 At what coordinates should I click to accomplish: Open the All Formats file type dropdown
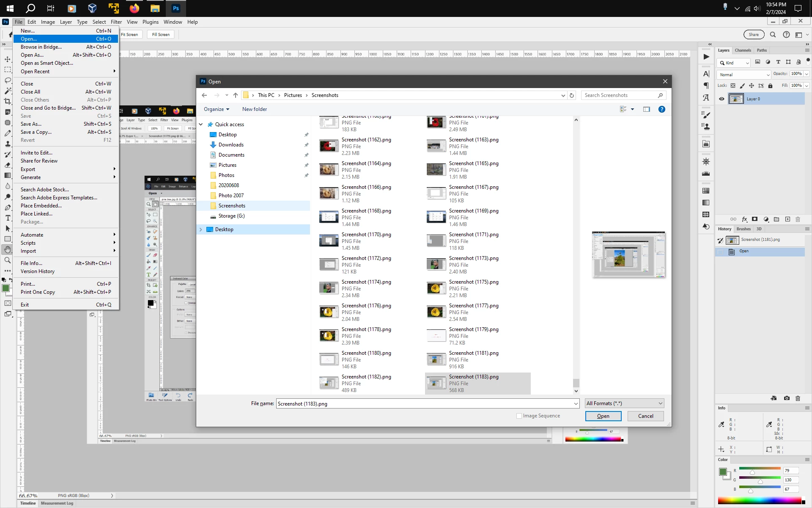pos(624,403)
